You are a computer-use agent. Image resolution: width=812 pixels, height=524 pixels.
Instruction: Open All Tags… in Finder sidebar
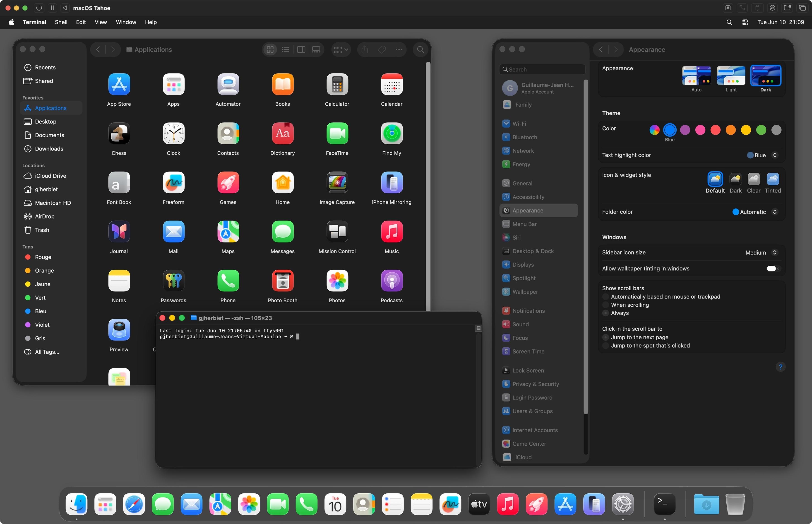pos(51,352)
